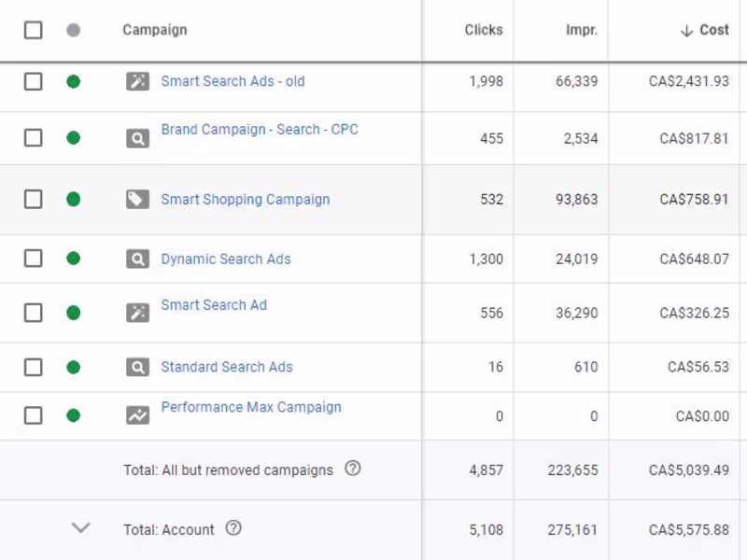747x560 pixels.
Task: Click Brand Campaign search magnifier icon
Action: coord(137,139)
